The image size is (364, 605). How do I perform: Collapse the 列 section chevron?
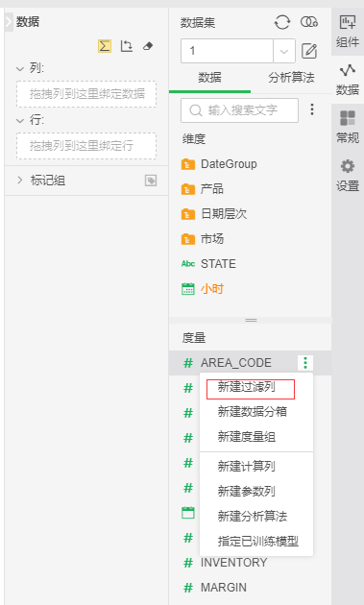coord(19,69)
